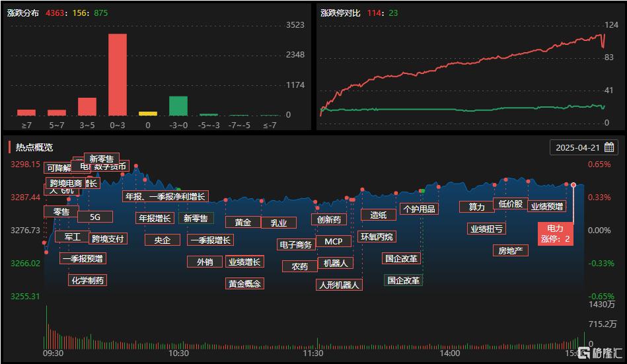Click the yellow 0 distribution bar

click(x=148, y=114)
